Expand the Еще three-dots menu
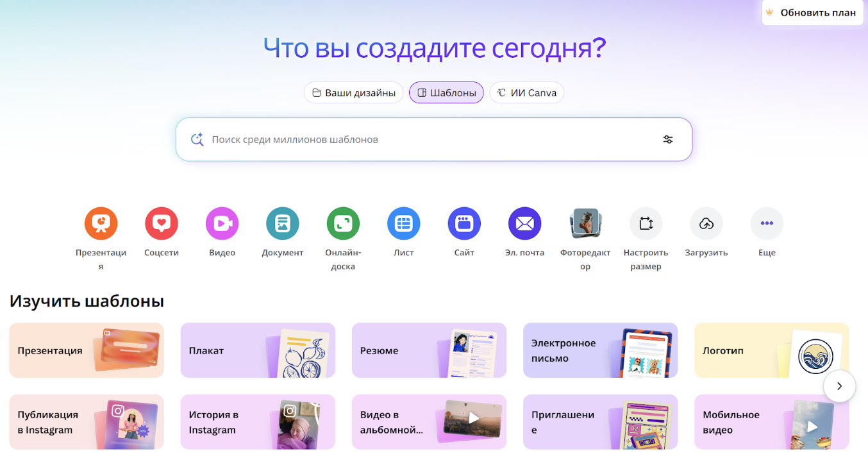The width and height of the screenshot is (868, 458). click(767, 223)
